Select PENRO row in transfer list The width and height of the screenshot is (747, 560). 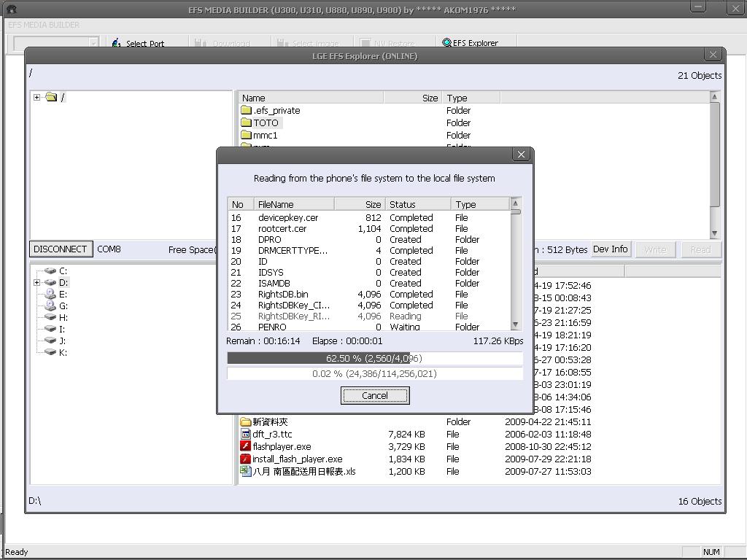[368, 327]
